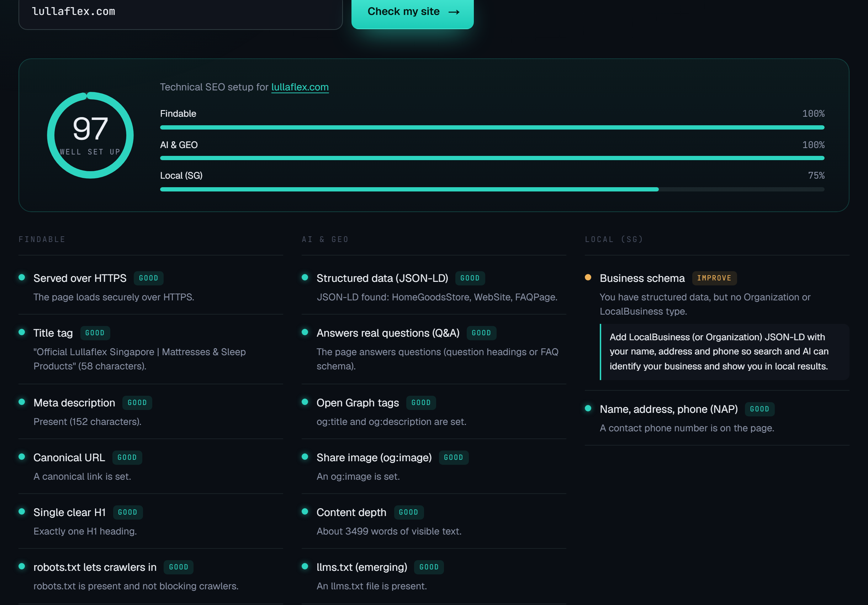
Task: Click the GOOD badge beside Title tag
Action: click(95, 333)
